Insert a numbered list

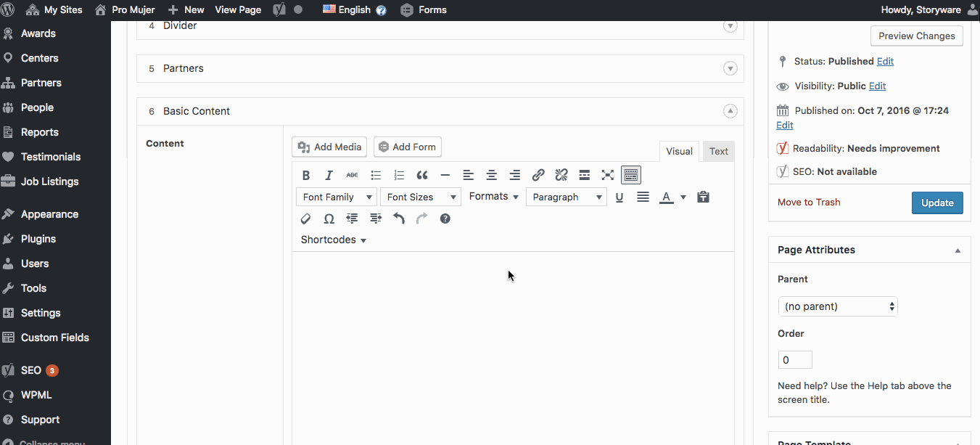click(x=399, y=175)
